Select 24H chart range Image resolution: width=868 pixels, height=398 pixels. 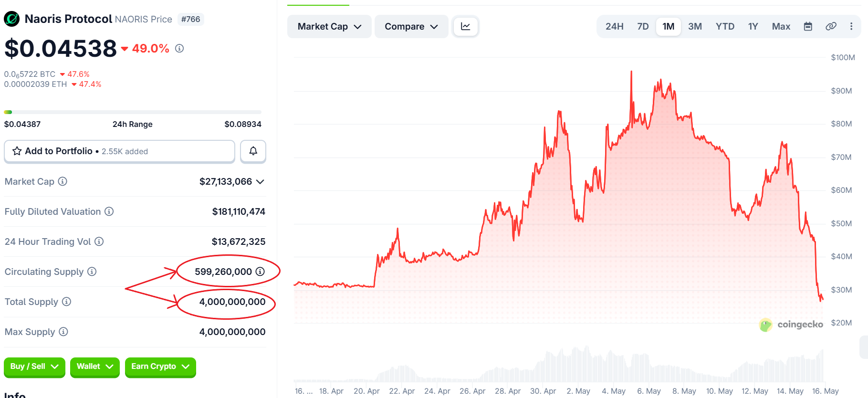[x=615, y=26]
